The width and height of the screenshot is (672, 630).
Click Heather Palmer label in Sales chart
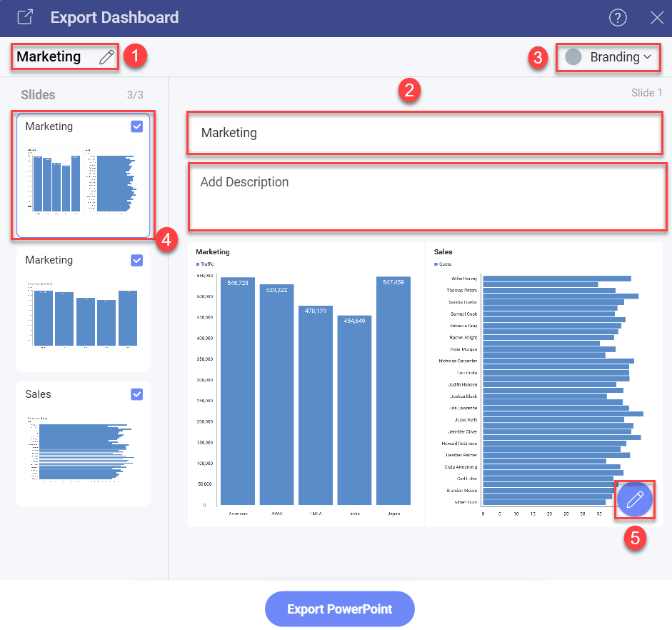461,455
